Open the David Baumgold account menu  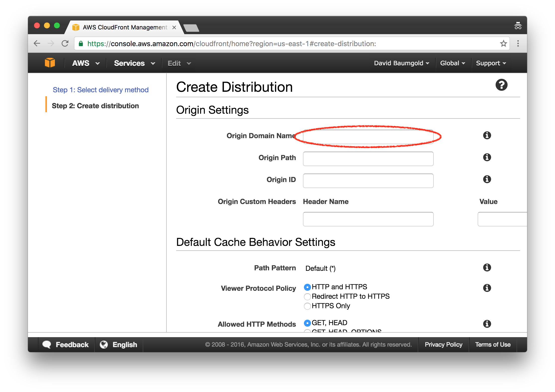click(402, 63)
